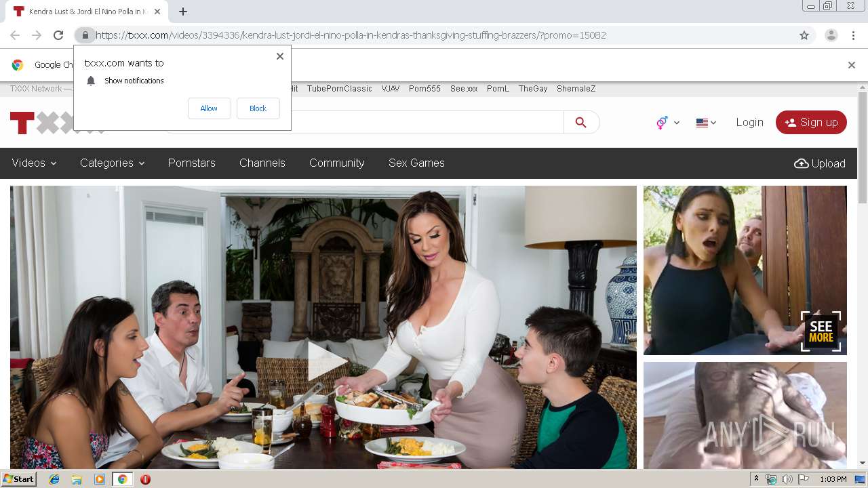This screenshot has height=488, width=868.
Task: Click the taskbar clock 1:03 PM
Action: (x=833, y=479)
